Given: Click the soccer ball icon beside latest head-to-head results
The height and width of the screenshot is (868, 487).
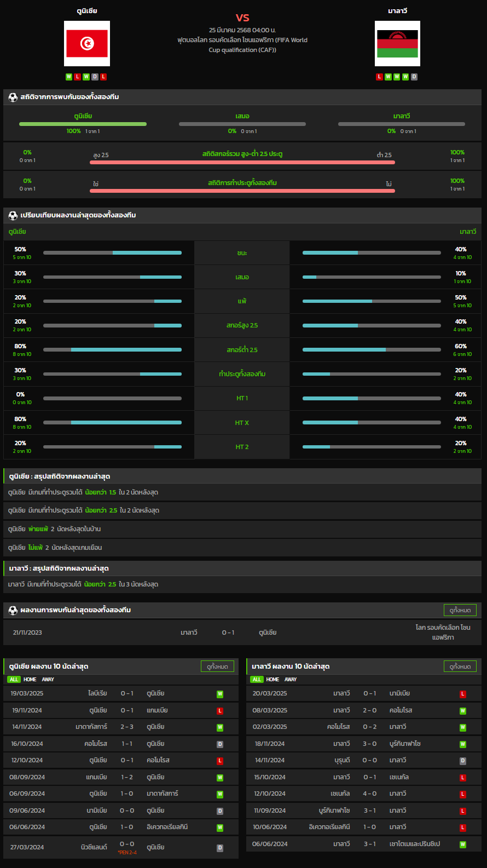Looking at the screenshot, I should point(13,610).
